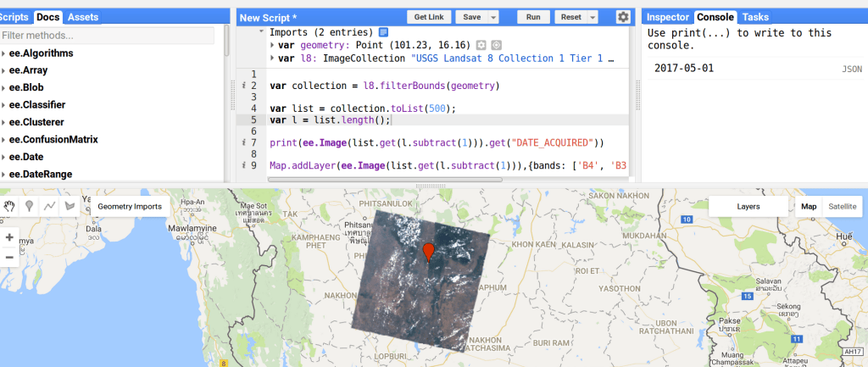Switch to the Tasks tab
The height and width of the screenshot is (367, 868).
pyautogui.click(x=755, y=17)
